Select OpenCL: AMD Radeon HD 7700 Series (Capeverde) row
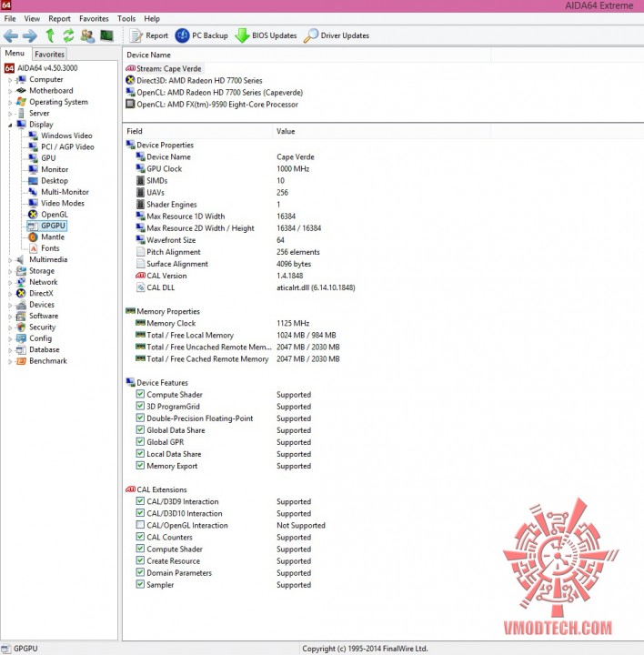 click(x=220, y=92)
